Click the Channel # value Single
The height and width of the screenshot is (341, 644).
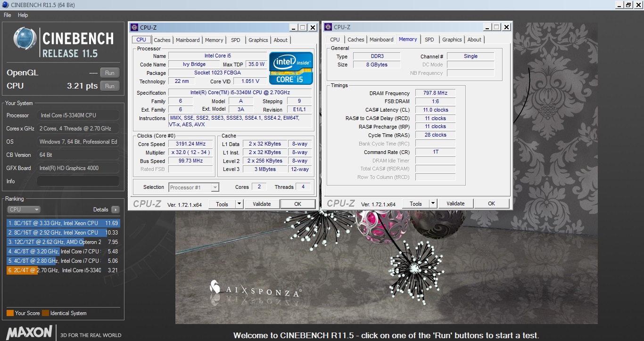[x=471, y=56]
